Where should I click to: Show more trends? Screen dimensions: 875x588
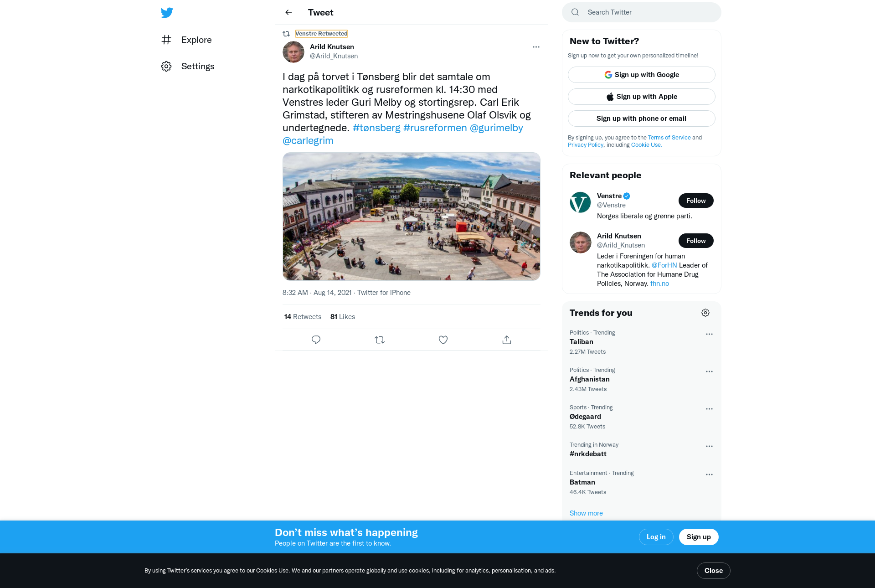coord(586,513)
